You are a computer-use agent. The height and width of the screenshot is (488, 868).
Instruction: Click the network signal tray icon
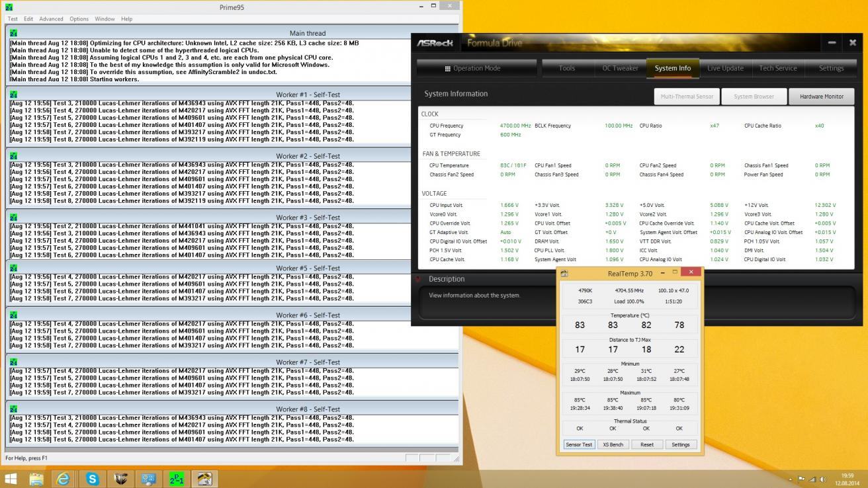812,479
